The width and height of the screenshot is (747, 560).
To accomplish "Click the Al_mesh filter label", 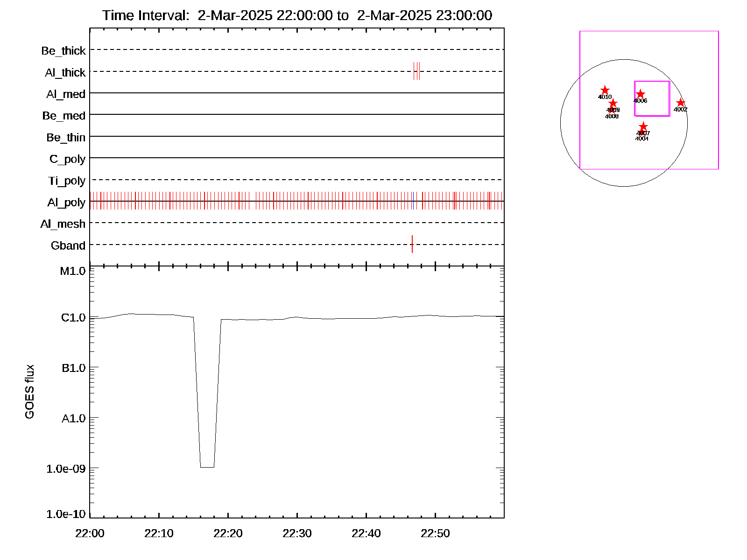I will point(63,224).
